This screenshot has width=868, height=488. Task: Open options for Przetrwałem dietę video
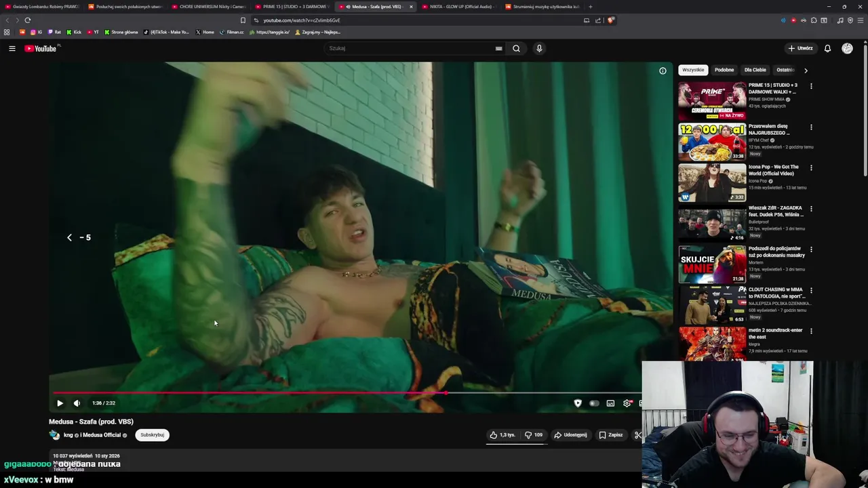pyautogui.click(x=811, y=127)
